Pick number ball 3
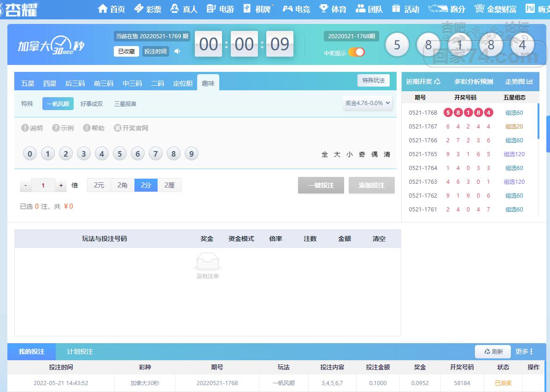 84,153
